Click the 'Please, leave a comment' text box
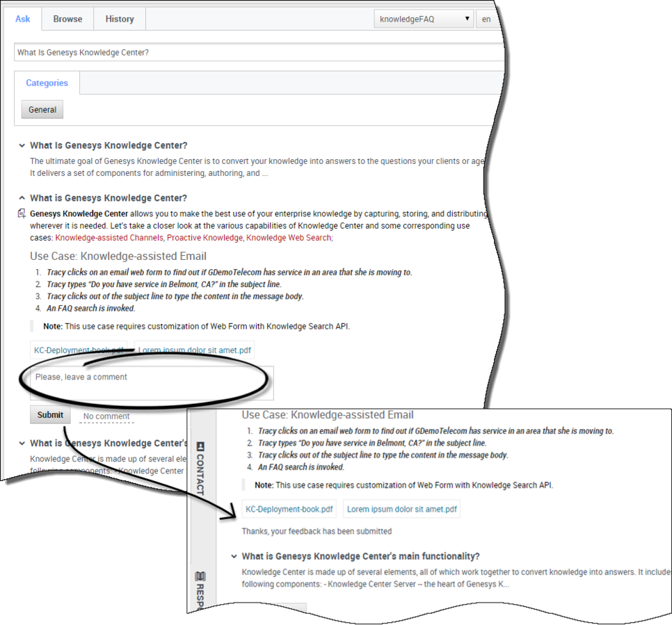This screenshot has height=625, width=672. pyautogui.click(x=152, y=383)
